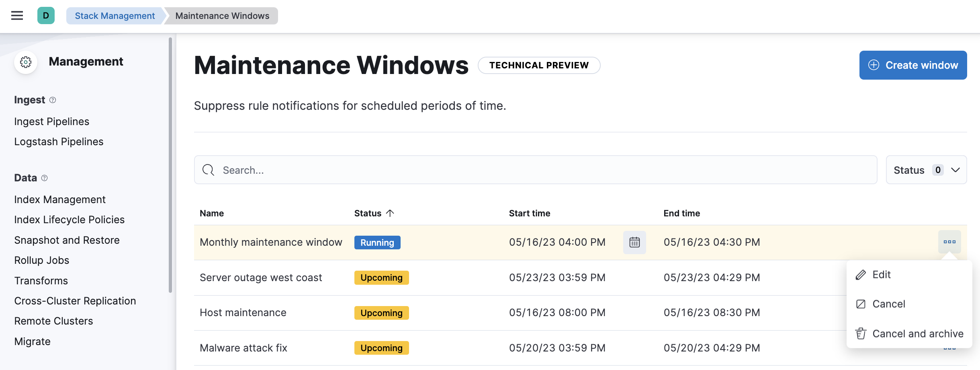This screenshot has width=980, height=370.
Task: Select Cancel and archive option
Action: [x=917, y=334]
